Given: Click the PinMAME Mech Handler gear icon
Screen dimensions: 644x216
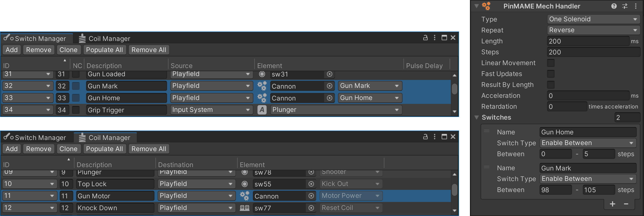Looking at the screenshot, I should (486, 6).
